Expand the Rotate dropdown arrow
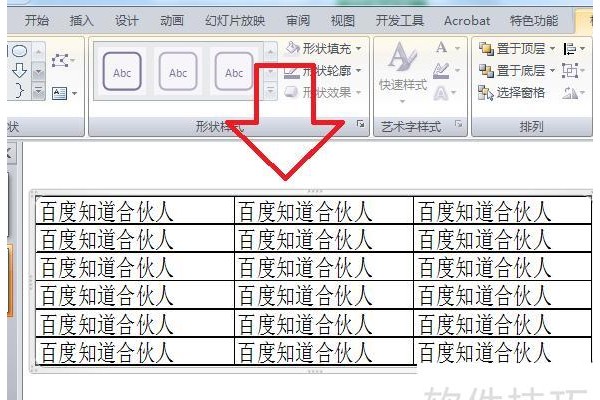The height and width of the screenshot is (400, 600). point(582,93)
